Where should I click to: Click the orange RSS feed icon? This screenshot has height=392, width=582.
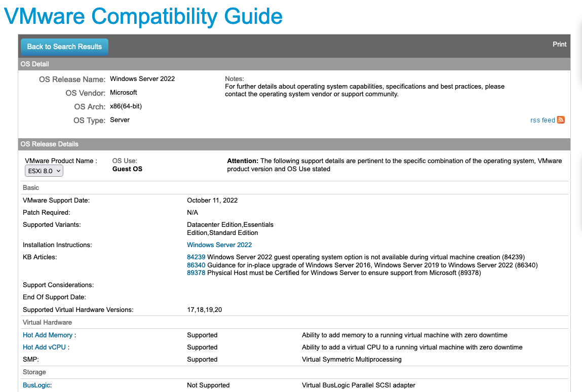tap(561, 120)
